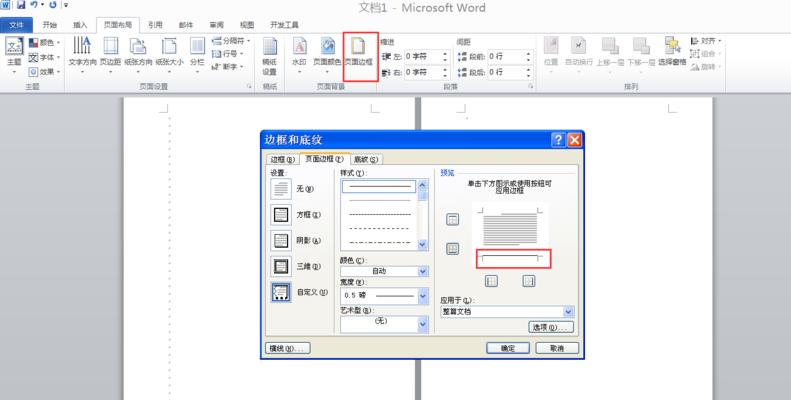This screenshot has width=791, height=400.
Task: Switch to the 开发工具 Developer tab
Action: point(284,25)
